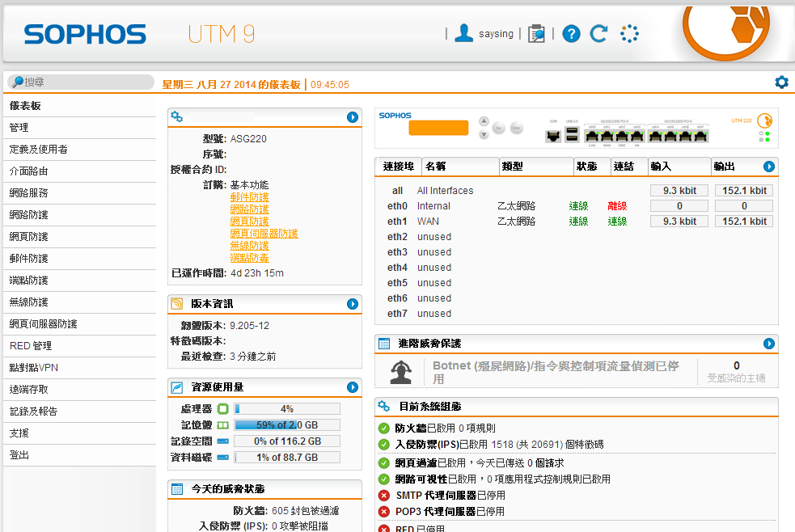Screen dimensions: 795x532
Task: Click the 記錄空間 disk icon
Action: [222, 441]
